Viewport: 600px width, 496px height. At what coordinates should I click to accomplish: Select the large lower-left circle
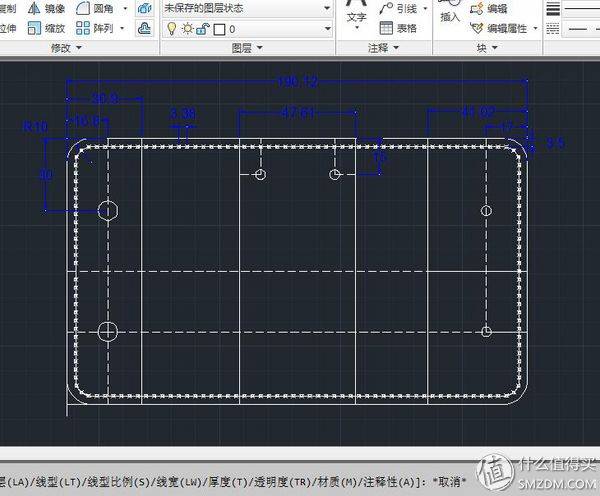(108, 331)
